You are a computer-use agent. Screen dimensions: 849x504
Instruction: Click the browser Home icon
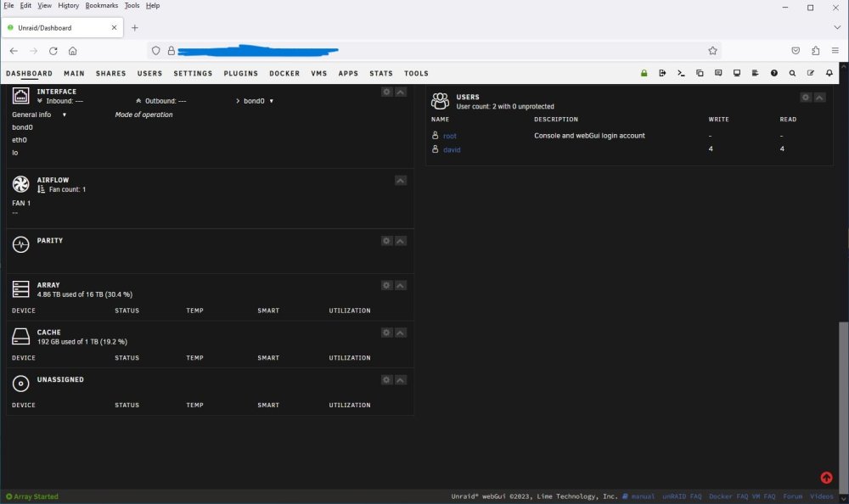[72, 51]
